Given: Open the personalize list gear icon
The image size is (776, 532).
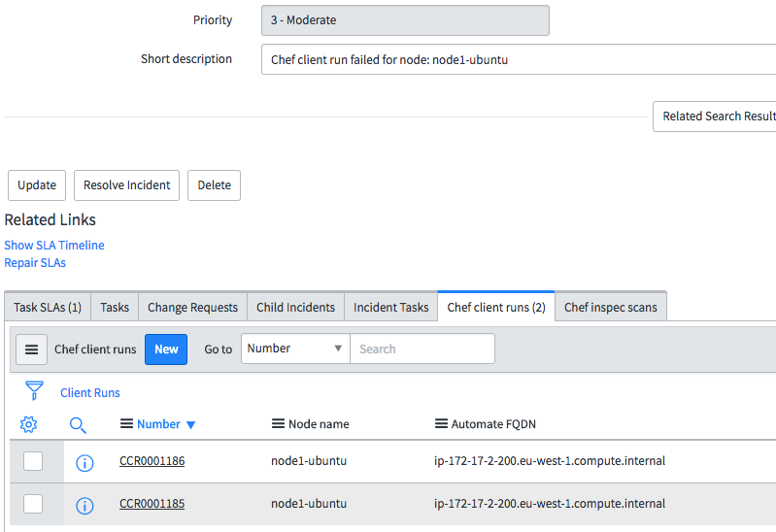Looking at the screenshot, I should click(29, 424).
